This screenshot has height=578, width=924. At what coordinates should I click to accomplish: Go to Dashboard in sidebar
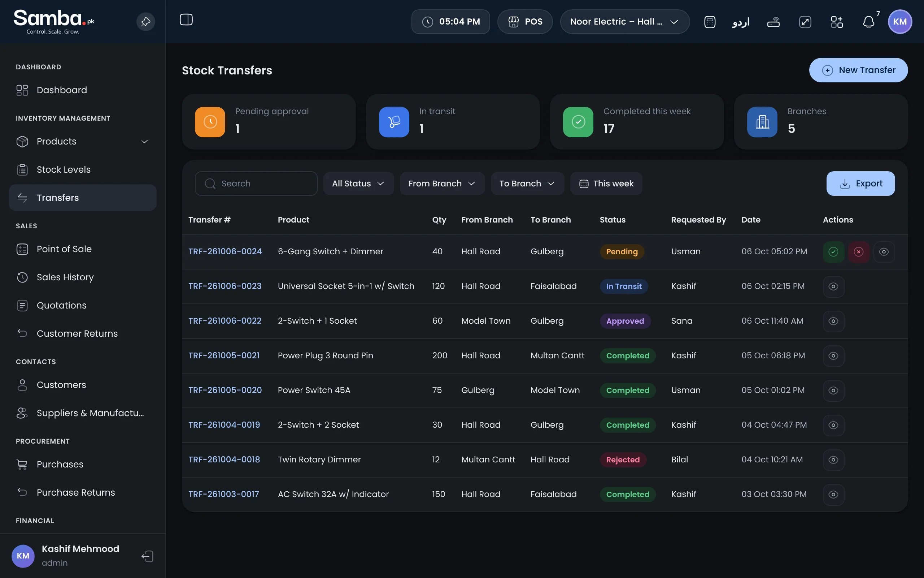pyautogui.click(x=82, y=90)
